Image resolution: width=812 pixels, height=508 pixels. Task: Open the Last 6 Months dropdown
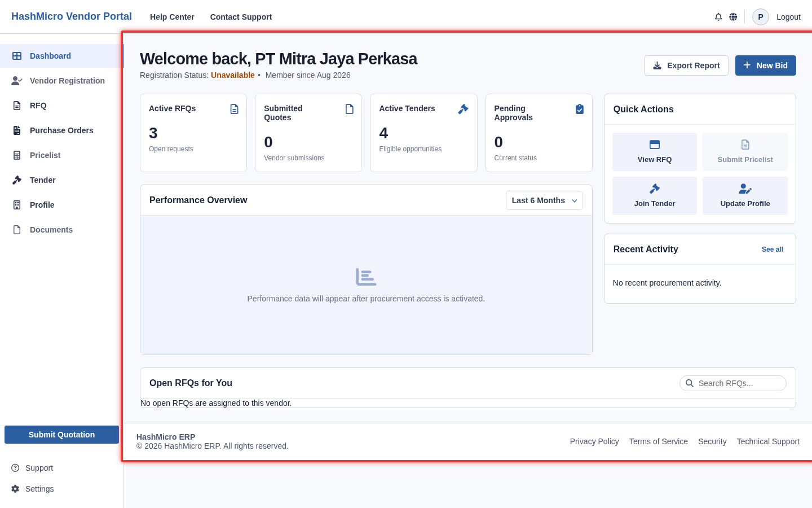544,200
